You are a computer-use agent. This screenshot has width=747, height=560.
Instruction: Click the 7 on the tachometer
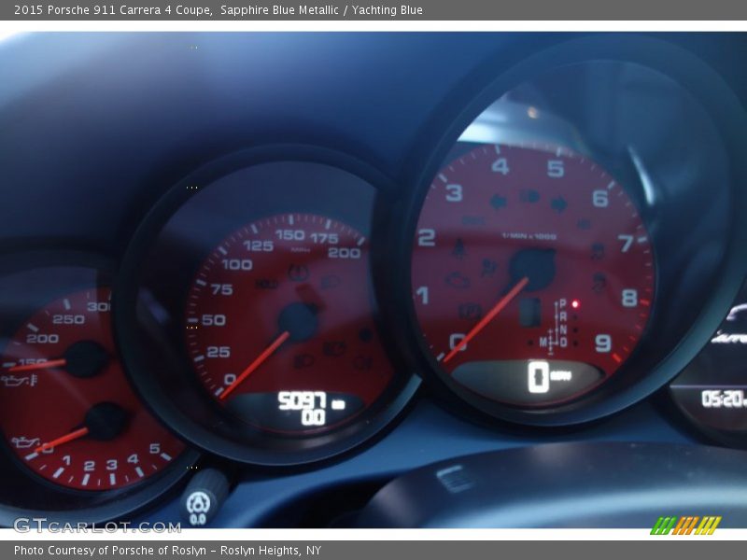[x=626, y=244]
